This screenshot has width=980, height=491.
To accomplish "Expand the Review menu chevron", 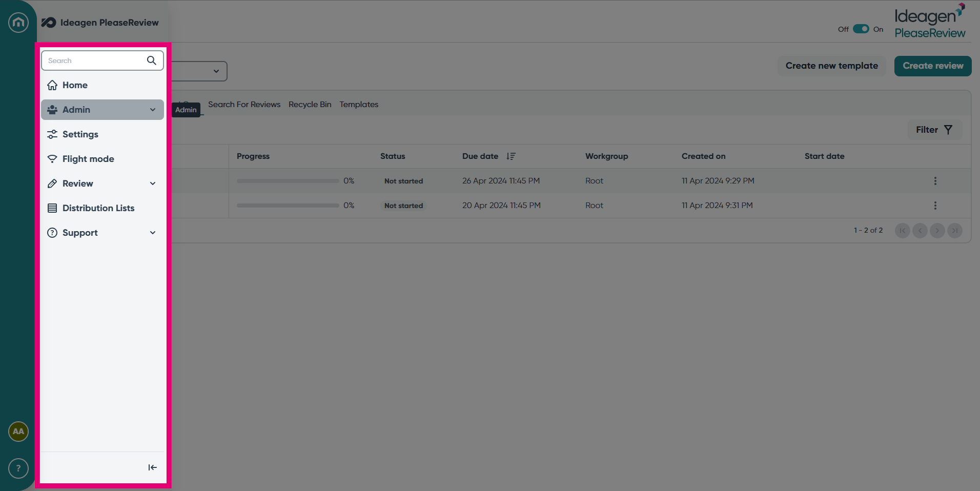I will [153, 183].
